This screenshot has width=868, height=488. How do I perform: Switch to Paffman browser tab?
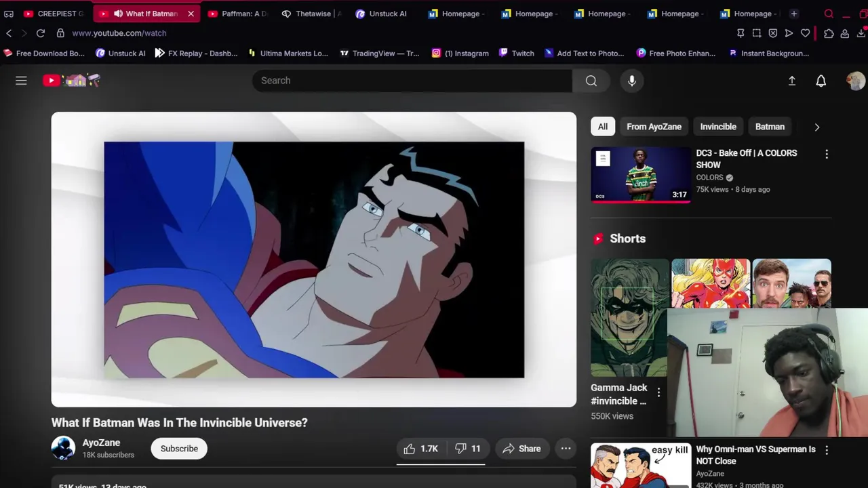[x=238, y=14]
